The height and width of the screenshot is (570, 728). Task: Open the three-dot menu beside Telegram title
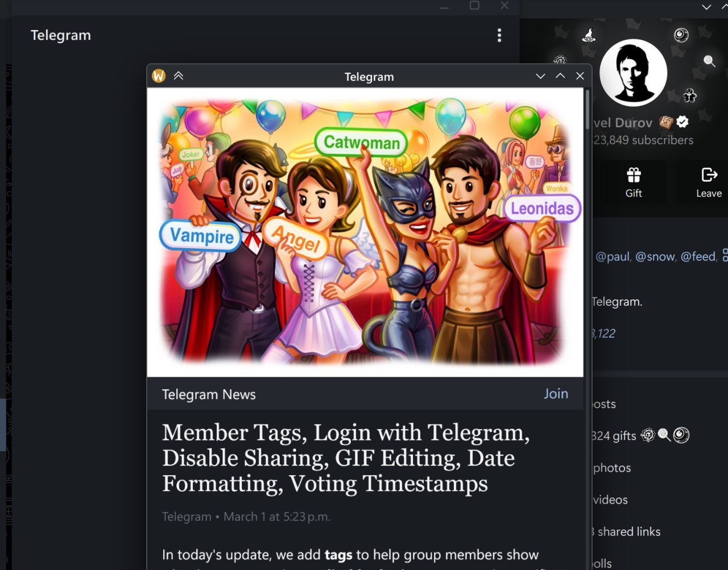[499, 35]
